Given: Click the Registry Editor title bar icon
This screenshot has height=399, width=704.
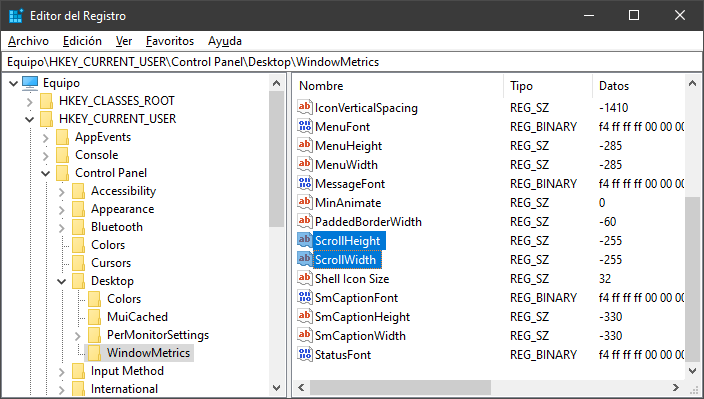Looking at the screenshot, I should point(16,16).
